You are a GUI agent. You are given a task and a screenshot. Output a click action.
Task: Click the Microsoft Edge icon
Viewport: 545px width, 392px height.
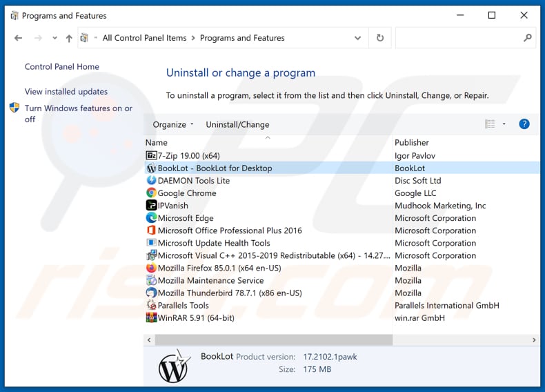pos(151,218)
